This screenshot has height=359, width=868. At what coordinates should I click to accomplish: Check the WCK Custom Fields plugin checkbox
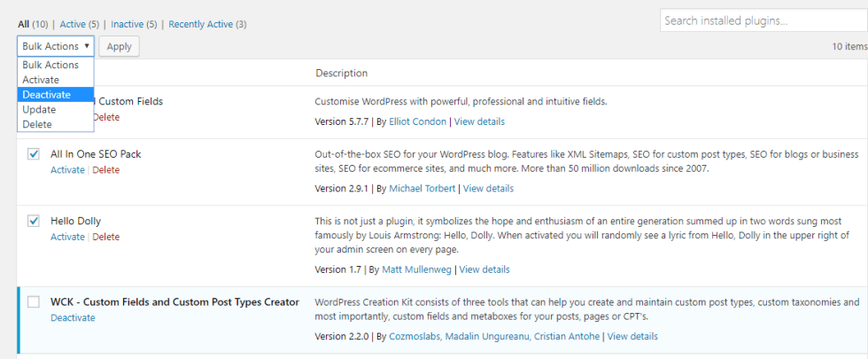pyautogui.click(x=34, y=302)
